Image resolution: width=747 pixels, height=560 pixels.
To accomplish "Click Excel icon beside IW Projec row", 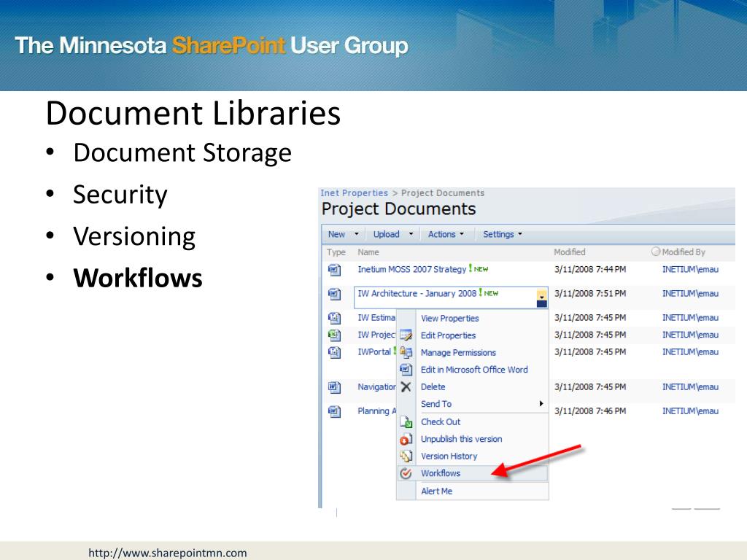I will pos(334,335).
